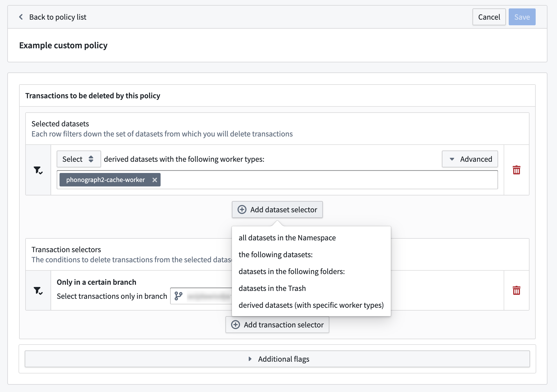Click the Example custom policy title
557x392 pixels.
point(63,45)
